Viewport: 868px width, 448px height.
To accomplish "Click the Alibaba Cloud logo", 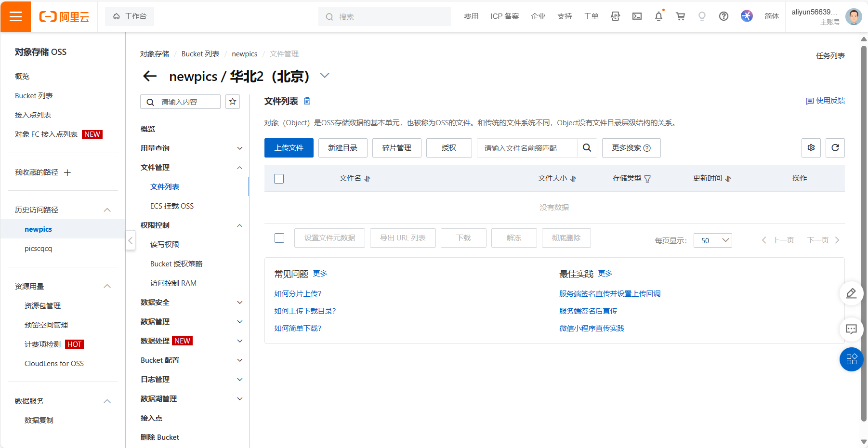I will pyautogui.click(x=64, y=17).
